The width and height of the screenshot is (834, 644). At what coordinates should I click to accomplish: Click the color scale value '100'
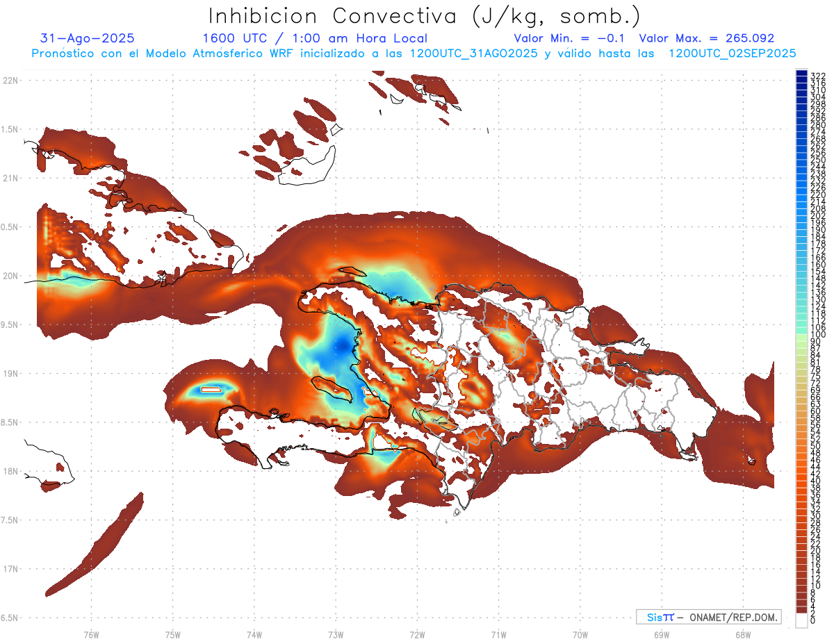click(818, 335)
